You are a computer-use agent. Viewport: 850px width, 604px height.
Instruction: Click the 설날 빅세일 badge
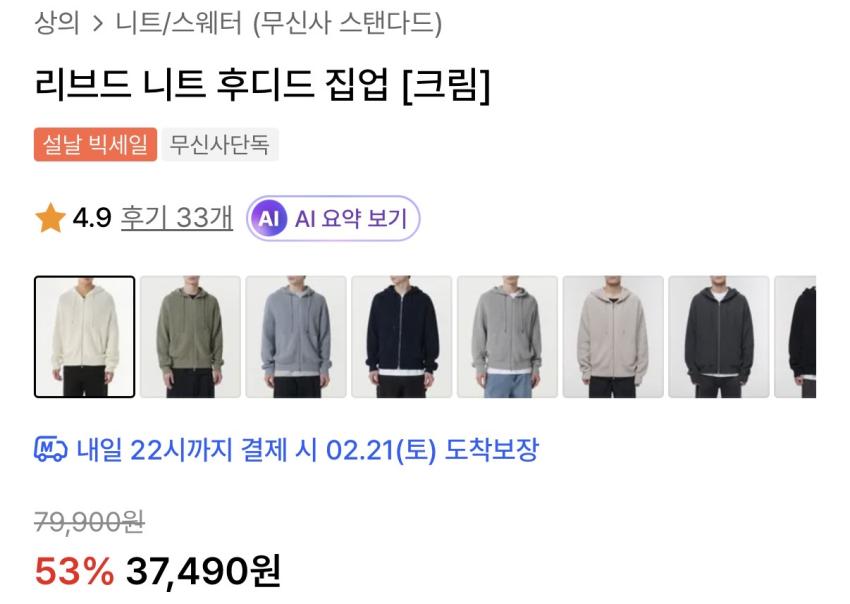pyautogui.click(x=95, y=144)
